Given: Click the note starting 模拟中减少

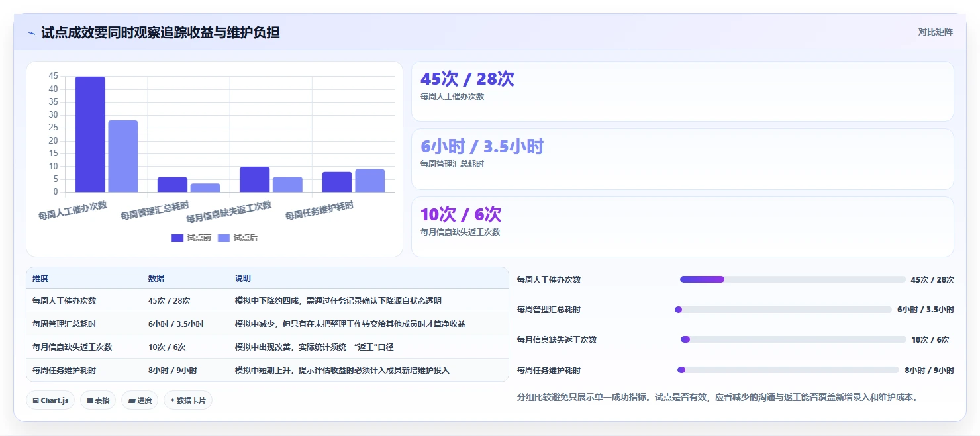Looking at the screenshot, I should tap(350, 324).
